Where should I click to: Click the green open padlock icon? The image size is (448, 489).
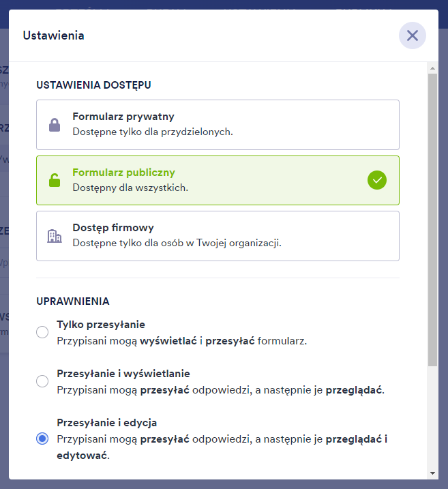54,180
